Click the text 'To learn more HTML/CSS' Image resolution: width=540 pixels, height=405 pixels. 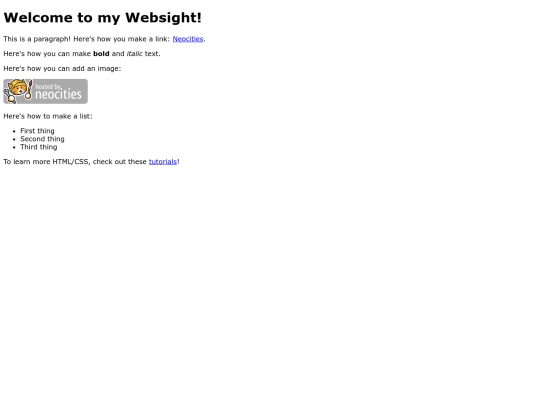(x=46, y=162)
